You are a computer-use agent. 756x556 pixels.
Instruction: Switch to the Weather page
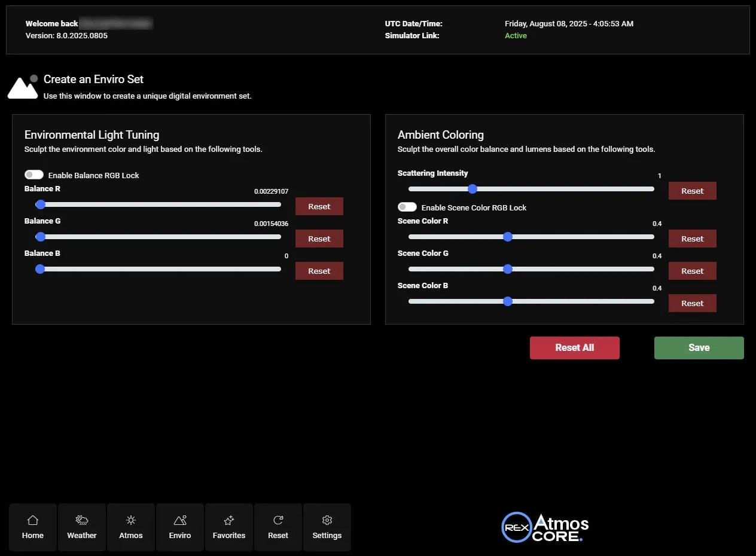pos(81,527)
